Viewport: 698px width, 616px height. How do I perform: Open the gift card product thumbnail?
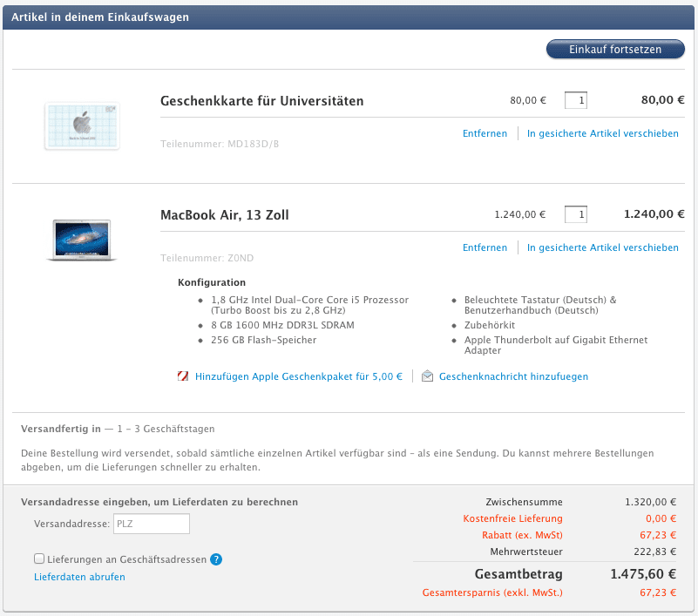point(83,126)
